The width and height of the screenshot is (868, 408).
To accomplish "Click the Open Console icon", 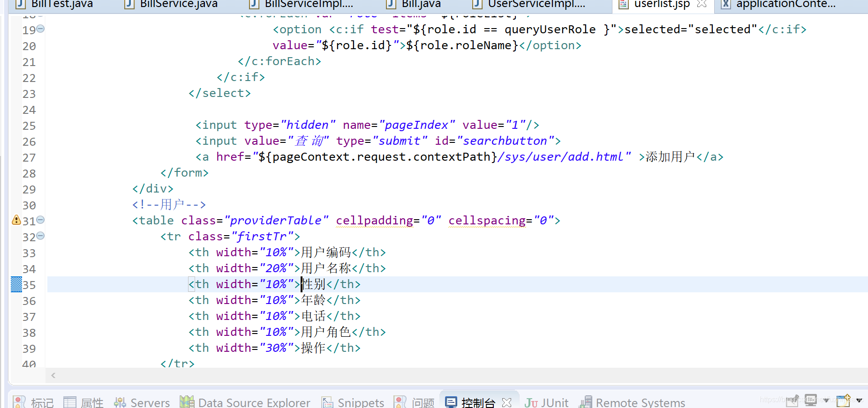I will (x=843, y=400).
